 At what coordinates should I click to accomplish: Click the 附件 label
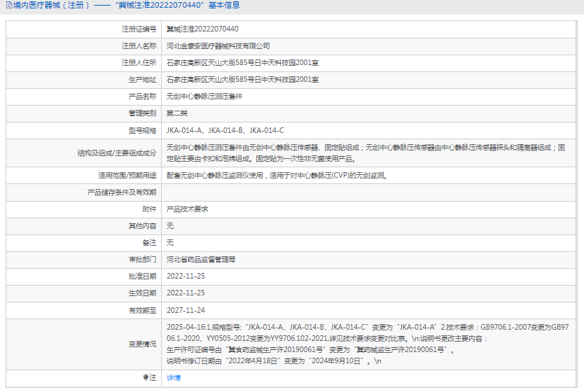(149, 209)
